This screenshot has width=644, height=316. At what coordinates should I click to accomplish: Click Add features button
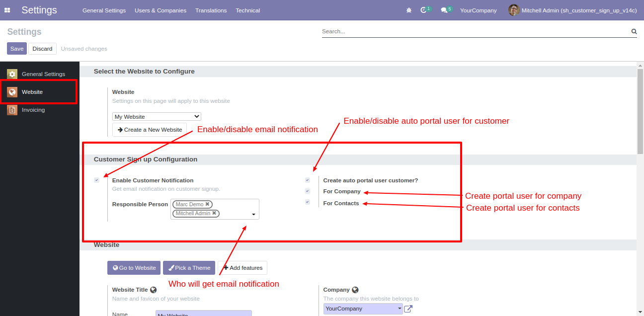point(242,268)
